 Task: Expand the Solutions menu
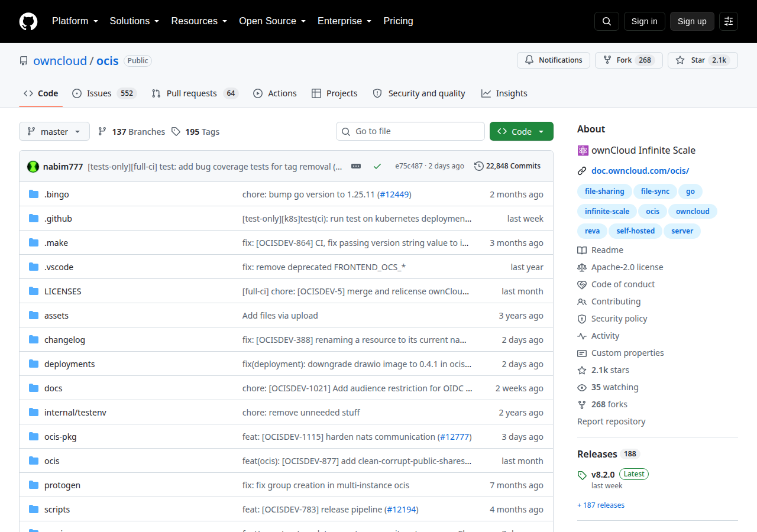coord(134,21)
